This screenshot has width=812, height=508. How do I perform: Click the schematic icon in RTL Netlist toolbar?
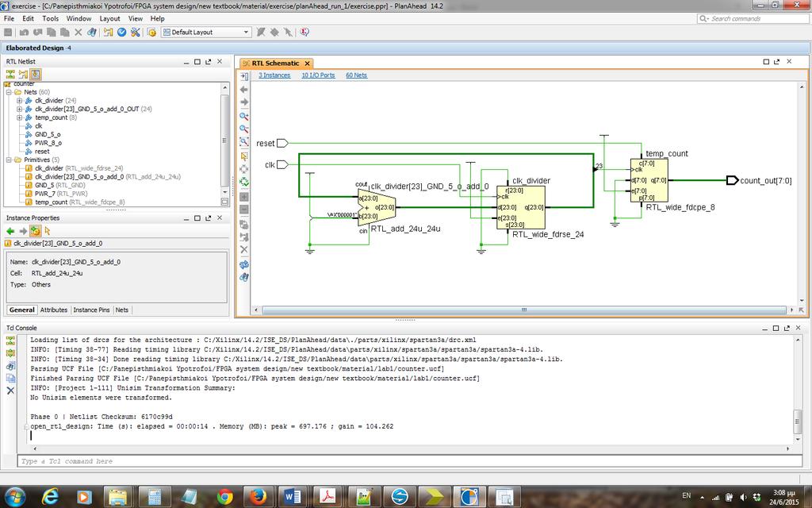23,75
